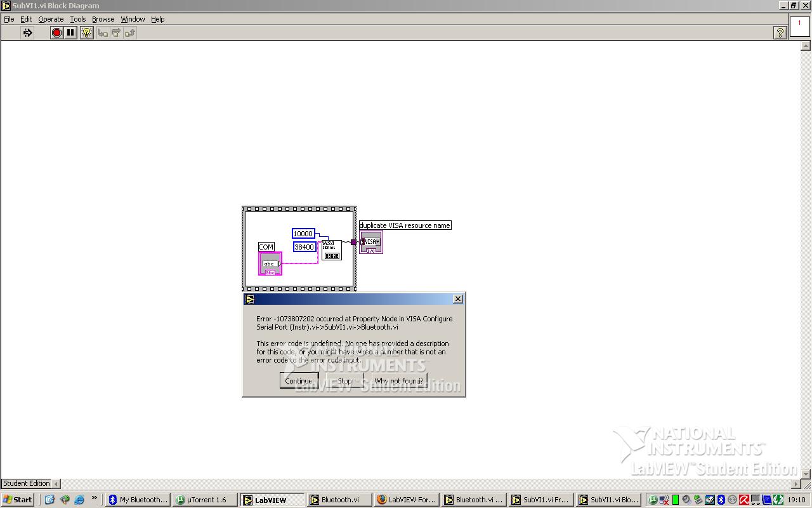
Task: Switch to SubVI1.vi Block Diagram taskbar button
Action: (x=609, y=500)
